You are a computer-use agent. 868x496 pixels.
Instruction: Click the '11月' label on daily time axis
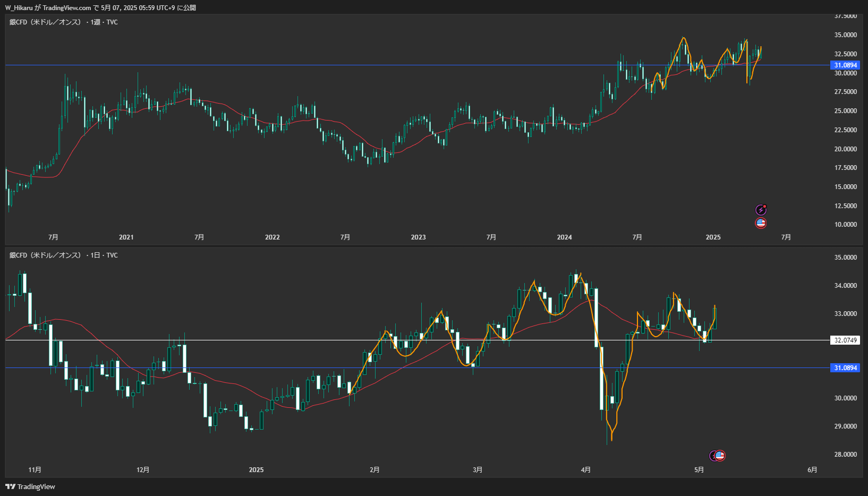point(35,470)
